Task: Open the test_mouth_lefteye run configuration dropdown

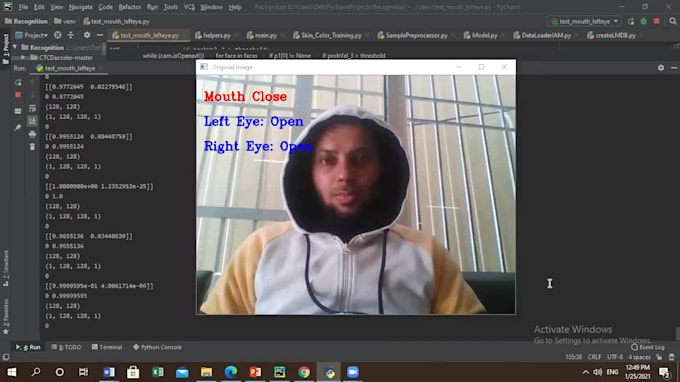Action: pyautogui.click(x=584, y=21)
